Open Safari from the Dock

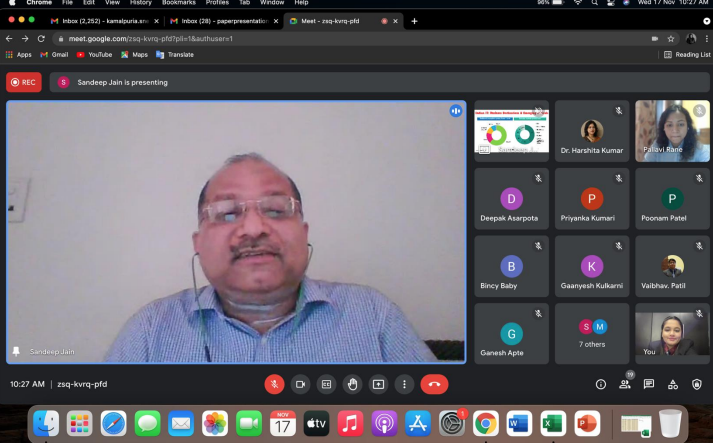[x=114, y=423]
